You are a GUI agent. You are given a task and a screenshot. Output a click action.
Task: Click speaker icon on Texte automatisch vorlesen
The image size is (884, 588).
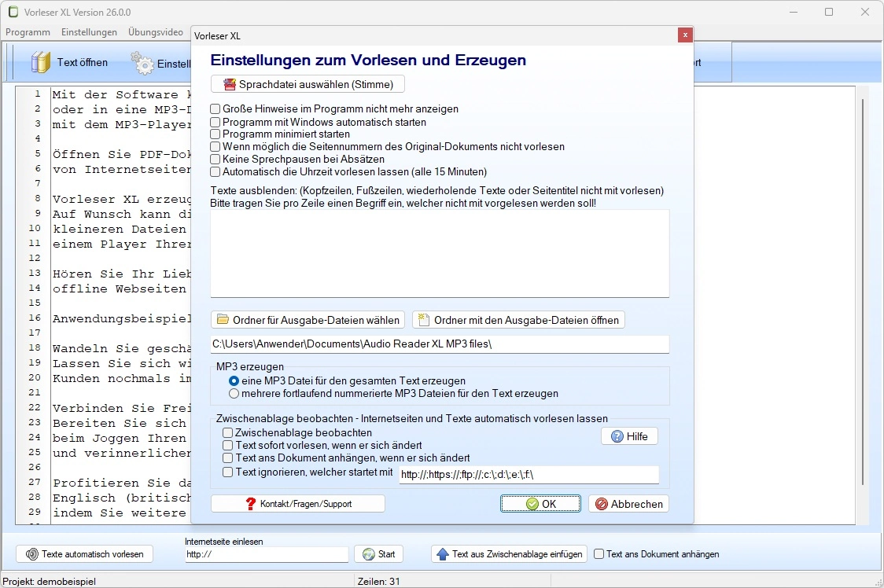click(33, 554)
